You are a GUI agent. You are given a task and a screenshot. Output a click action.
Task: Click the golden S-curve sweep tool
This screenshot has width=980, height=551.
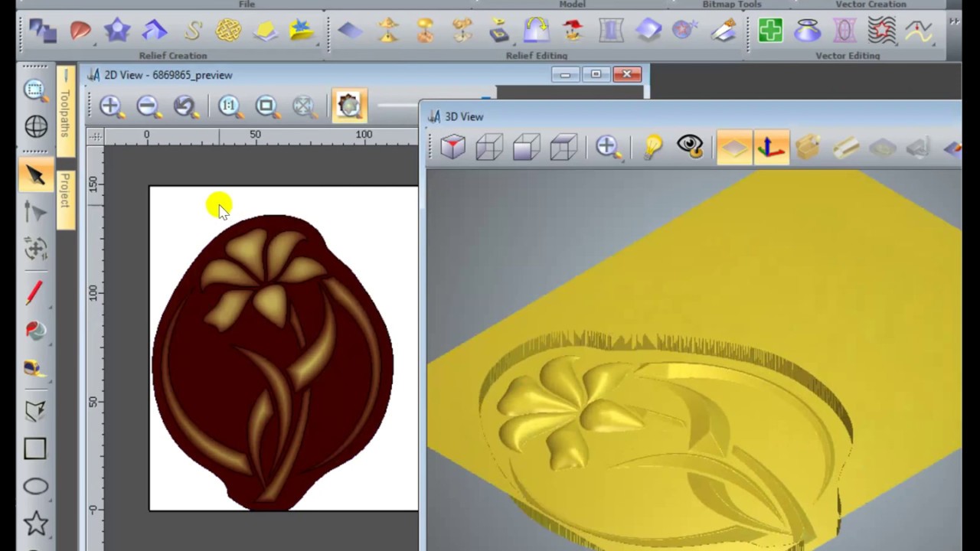click(x=192, y=31)
